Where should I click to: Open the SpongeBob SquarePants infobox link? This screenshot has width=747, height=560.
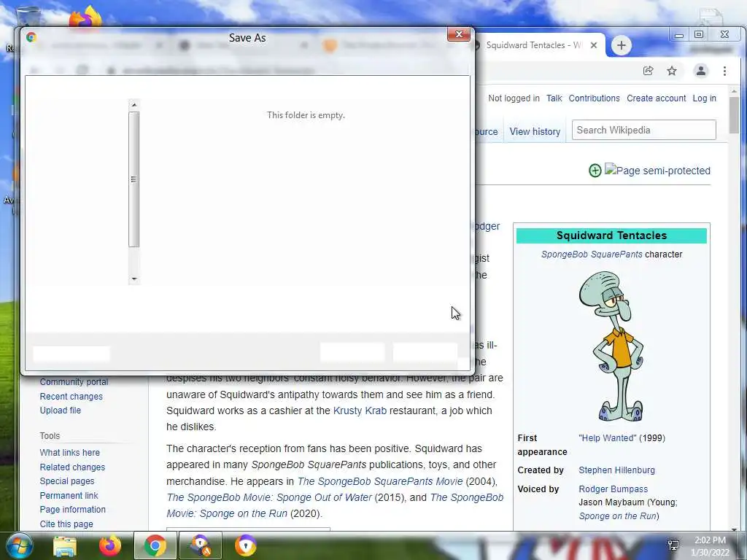tap(592, 254)
